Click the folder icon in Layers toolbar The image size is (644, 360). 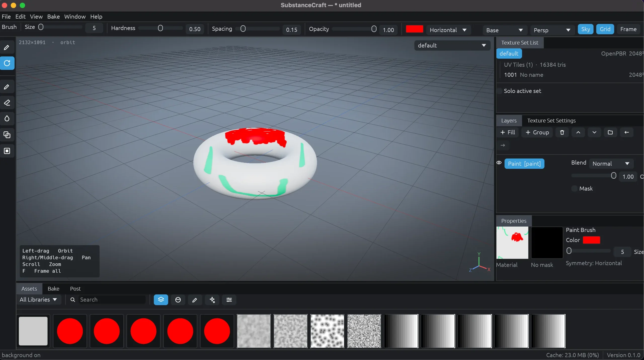coord(610,132)
